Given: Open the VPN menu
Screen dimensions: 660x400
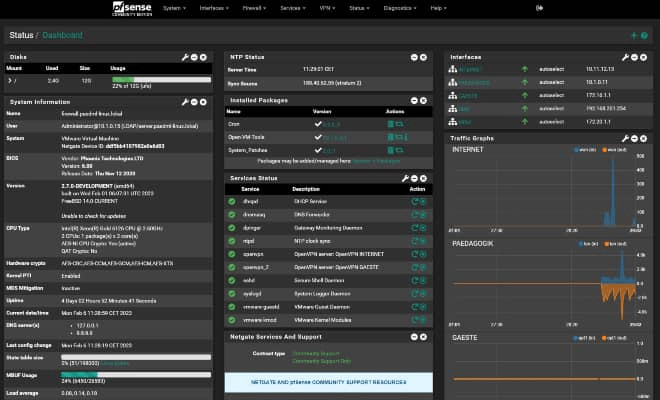Looking at the screenshot, I should coord(327,8).
